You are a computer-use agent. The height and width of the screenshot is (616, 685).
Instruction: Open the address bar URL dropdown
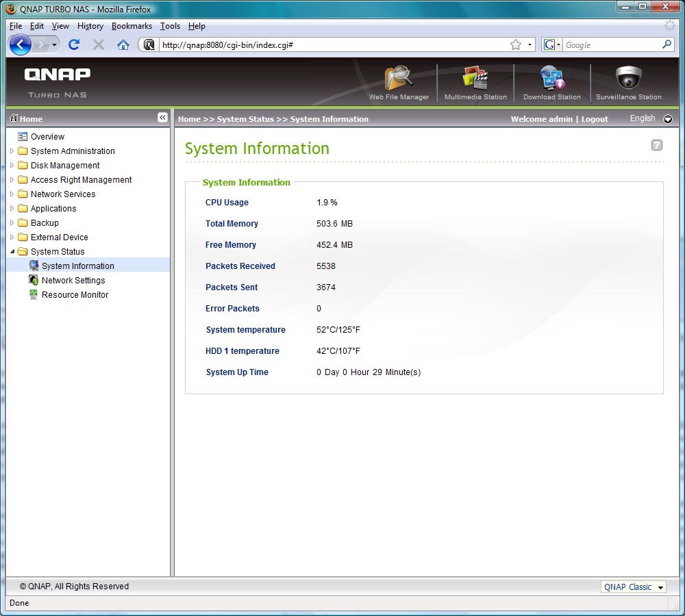pos(530,45)
